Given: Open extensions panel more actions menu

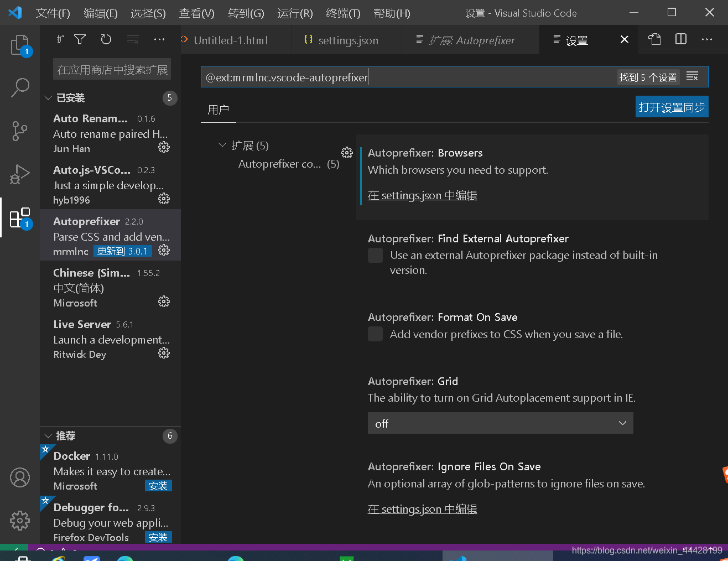Looking at the screenshot, I should point(159,39).
